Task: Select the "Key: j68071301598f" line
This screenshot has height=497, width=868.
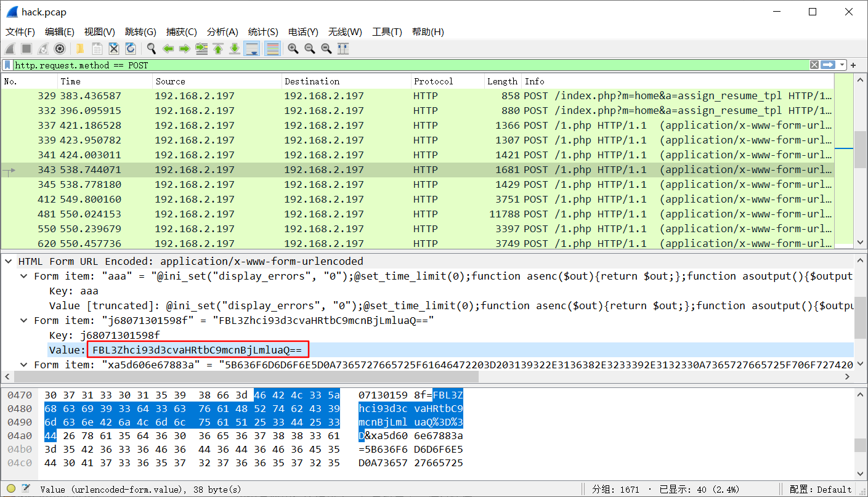Action: click(104, 335)
